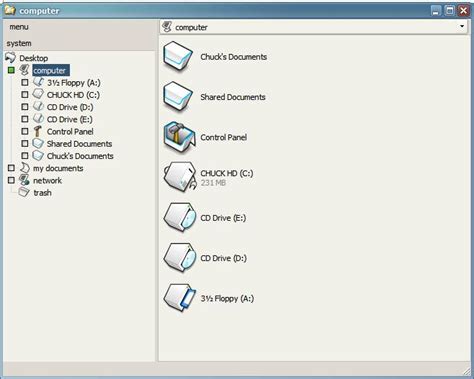Image resolution: width=474 pixels, height=379 pixels.
Task: Select CD Drive (D:) label in tree
Action: tap(70, 107)
